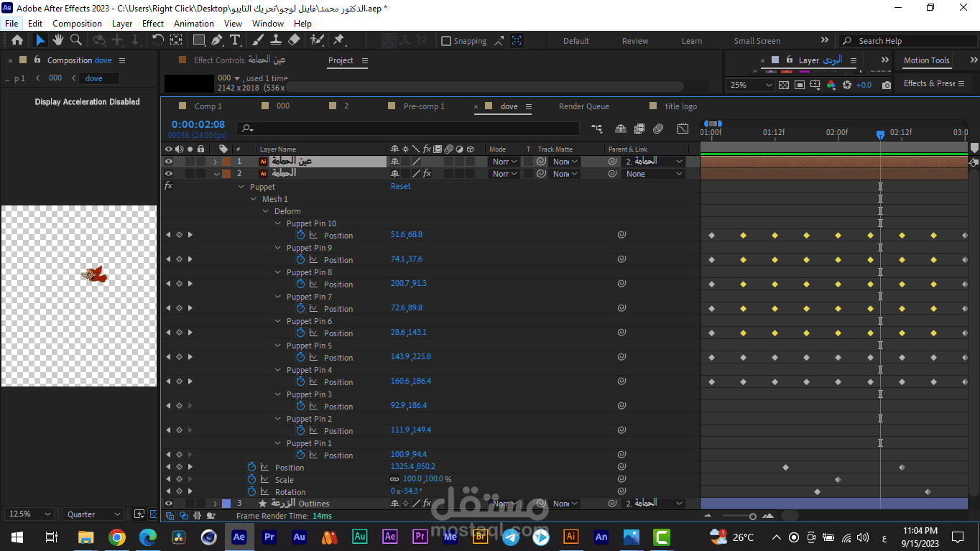Click the Frame Blending enable icon in timeline
This screenshot has height=551, width=980.
point(639,129)
